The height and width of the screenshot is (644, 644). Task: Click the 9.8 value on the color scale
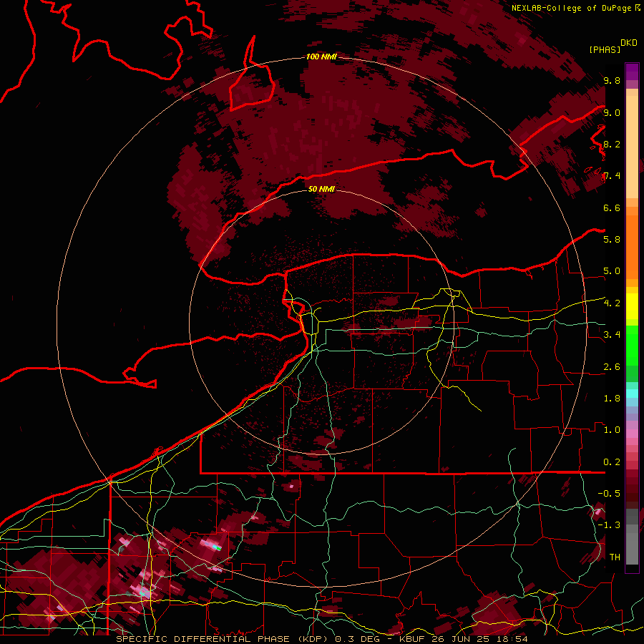(612, 81)
